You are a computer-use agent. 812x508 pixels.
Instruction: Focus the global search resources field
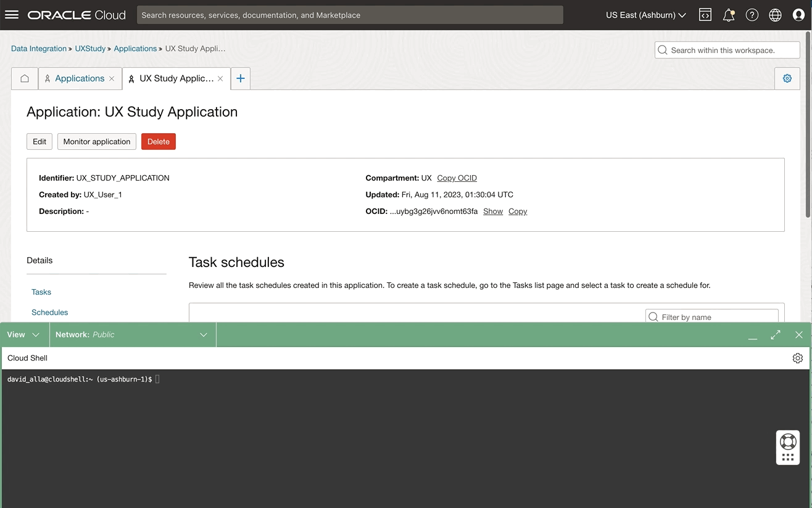[x=350, y=15]
